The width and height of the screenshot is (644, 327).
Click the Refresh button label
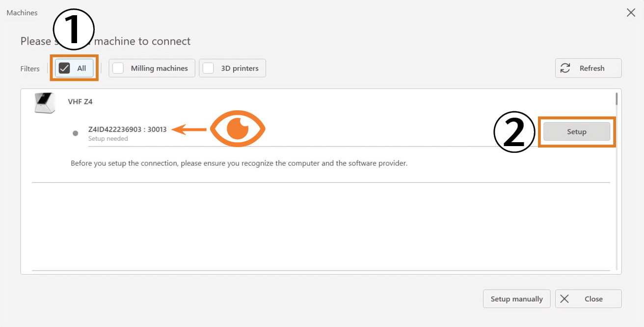(x=592, y=68)
